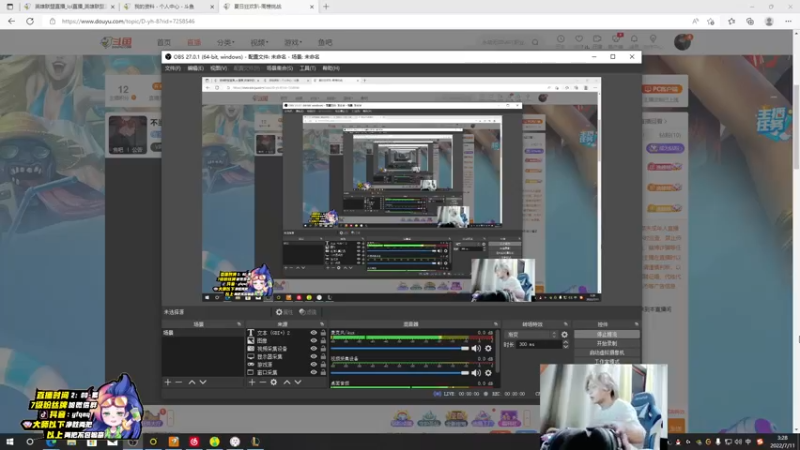
Task: Pop out the 混音器 dock panel
Action: [x=495, y=324]
